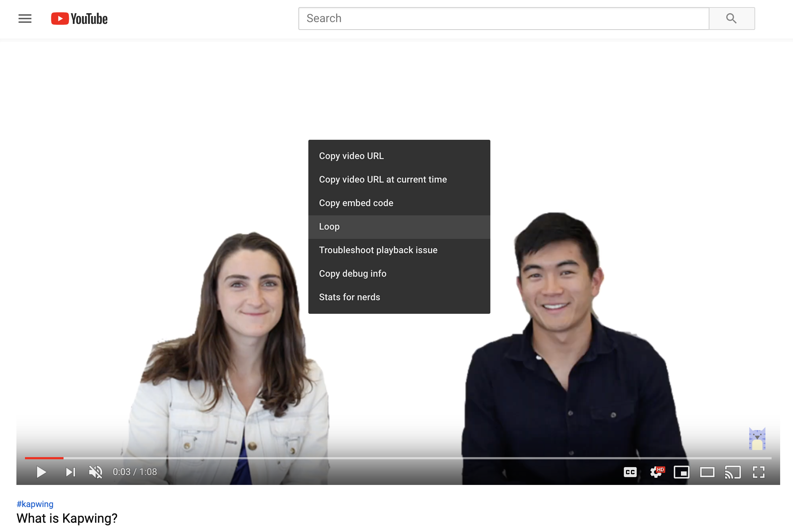Open Stats for nerds
The image size is (793, 532).
349,297
